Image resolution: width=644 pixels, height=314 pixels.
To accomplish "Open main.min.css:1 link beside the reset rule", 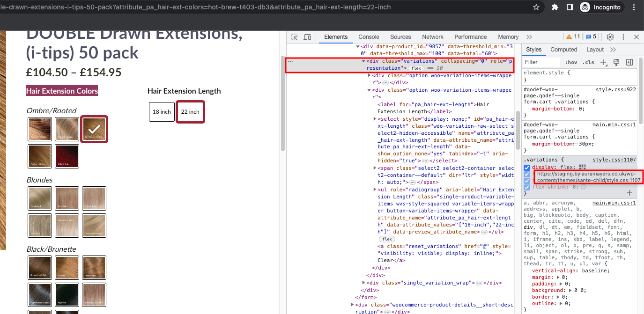I will (x=614, y=203).
